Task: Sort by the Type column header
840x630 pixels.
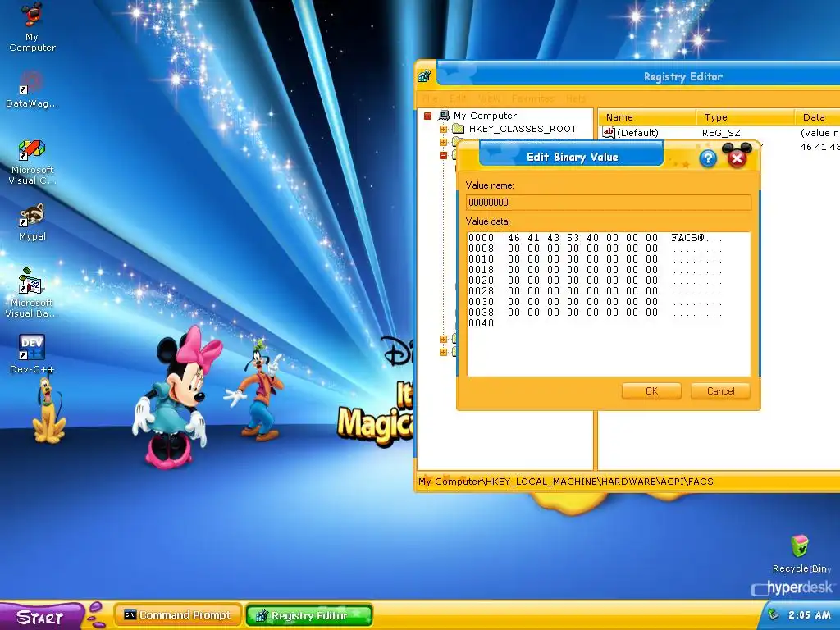Action: [x=745, y=117]
